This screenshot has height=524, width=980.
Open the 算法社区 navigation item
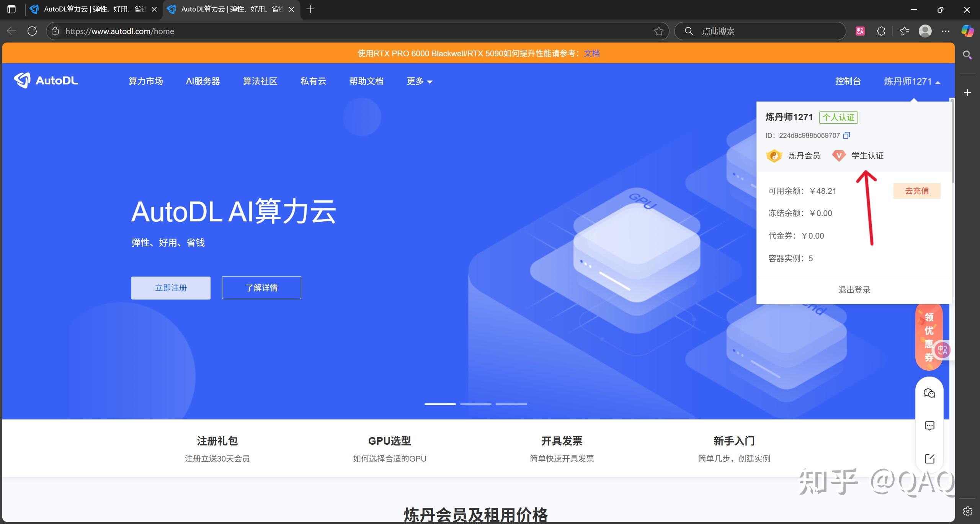point(260,81)
